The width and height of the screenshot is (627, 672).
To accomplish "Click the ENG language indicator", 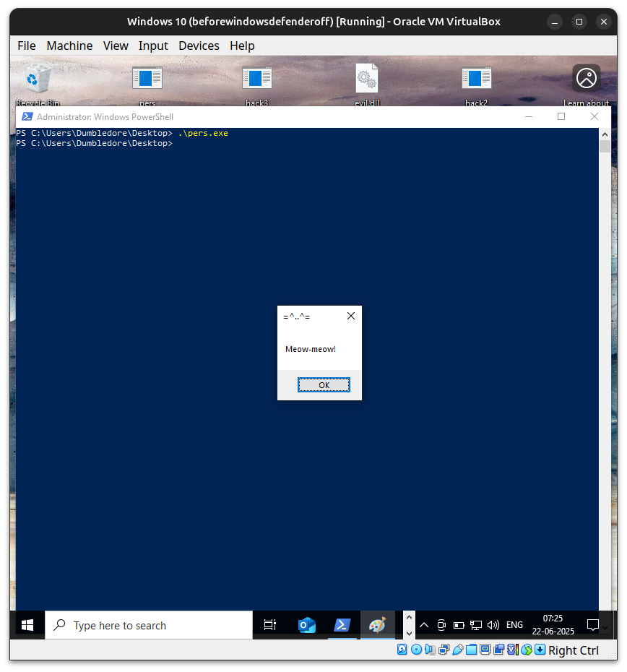I will [x=514, y=625].
